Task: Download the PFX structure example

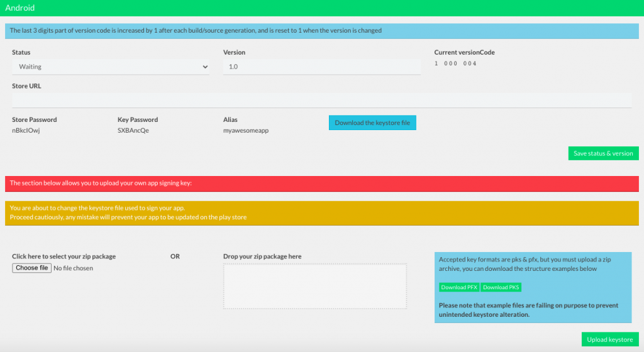Action: (x=458, y=287)
